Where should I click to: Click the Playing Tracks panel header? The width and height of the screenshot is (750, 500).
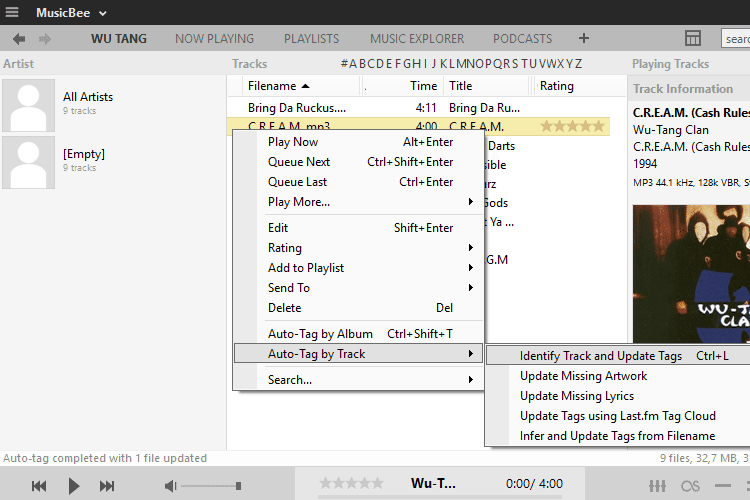tap(670, 64)
